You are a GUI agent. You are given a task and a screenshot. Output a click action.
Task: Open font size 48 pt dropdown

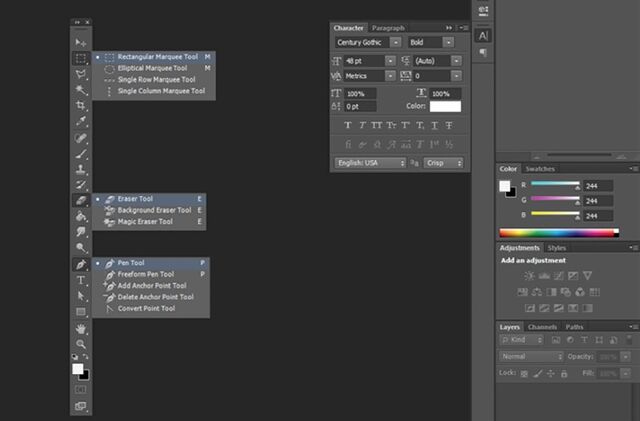390,61
